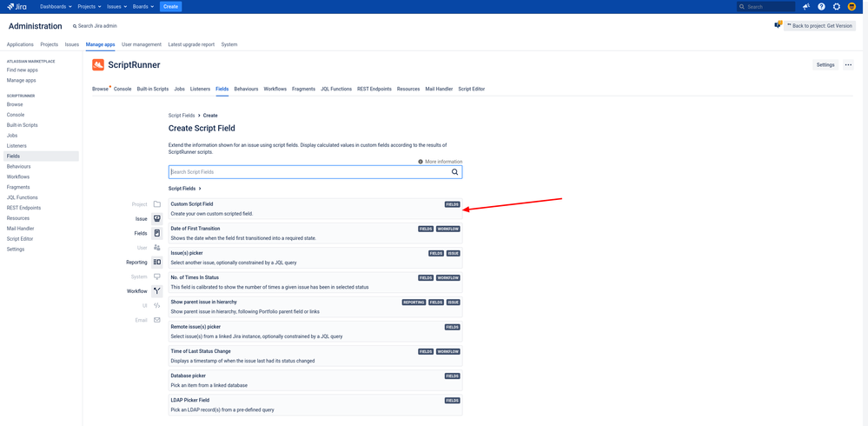Open Fragments in sidebar

point(18,187)
